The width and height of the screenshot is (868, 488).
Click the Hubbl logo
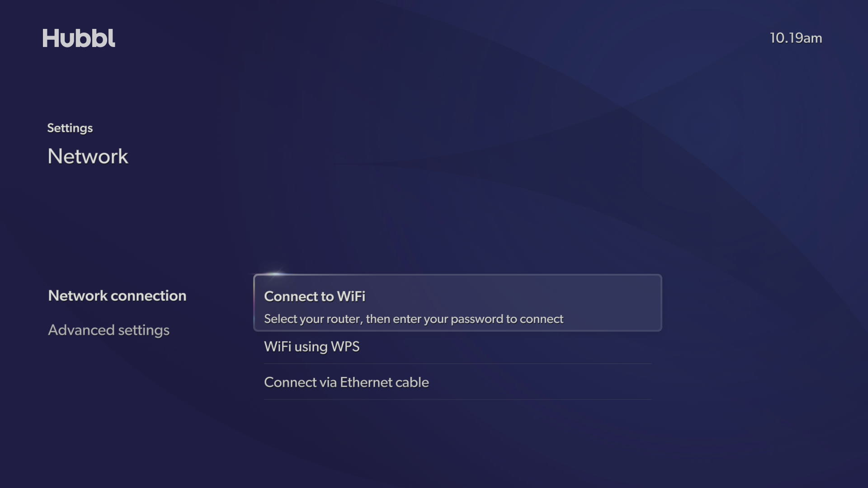pyautogui.click(x=79, y=38)
